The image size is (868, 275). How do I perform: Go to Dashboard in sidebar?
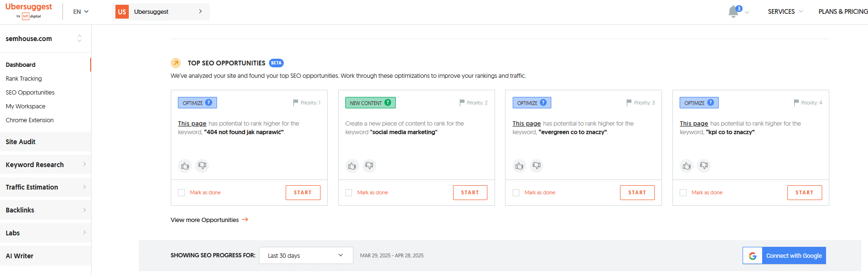tap(21, 65)
